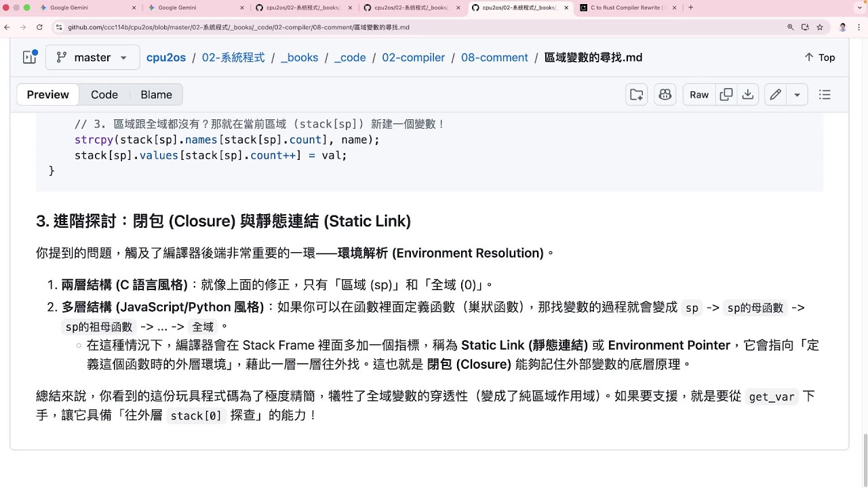Switch to the Code tab

pos(104,95)
